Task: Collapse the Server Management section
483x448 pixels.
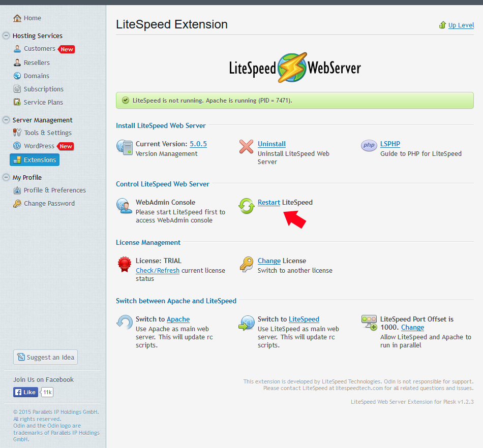Action: pos(6,120)
